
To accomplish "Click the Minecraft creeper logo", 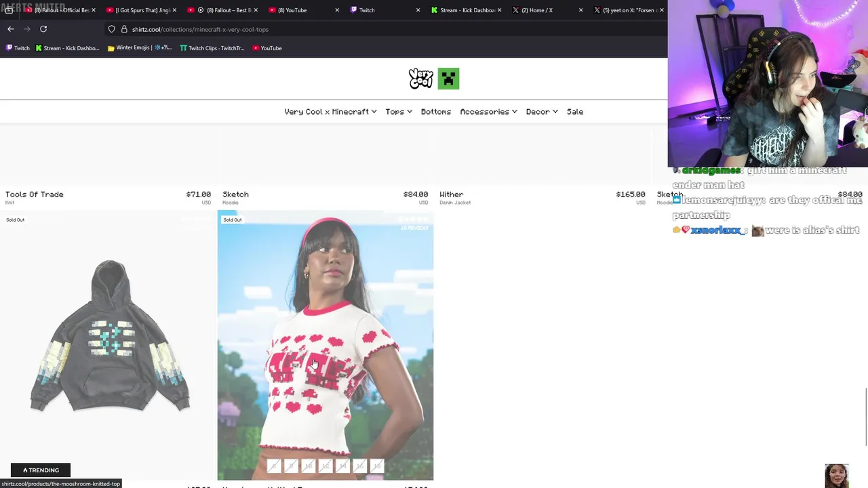I will [448, 79].
